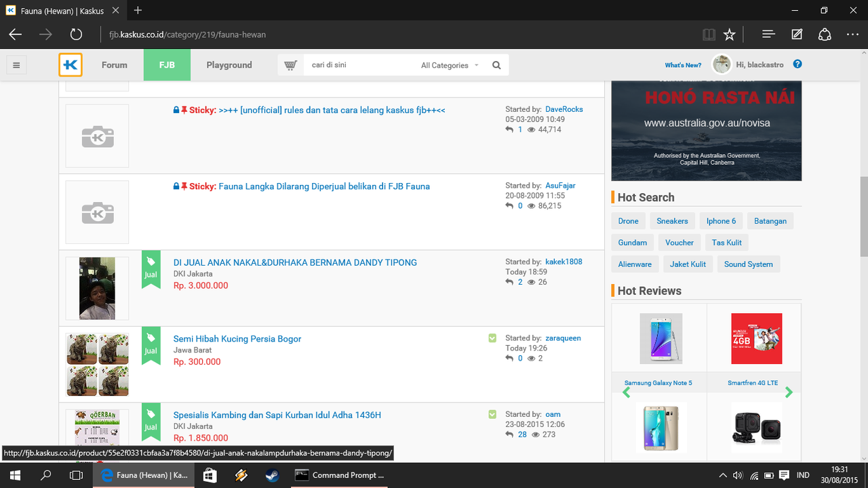Click the browser forward arrow
Image resolution: width=868 pixels, height=488 pixels.
[45, 35]
